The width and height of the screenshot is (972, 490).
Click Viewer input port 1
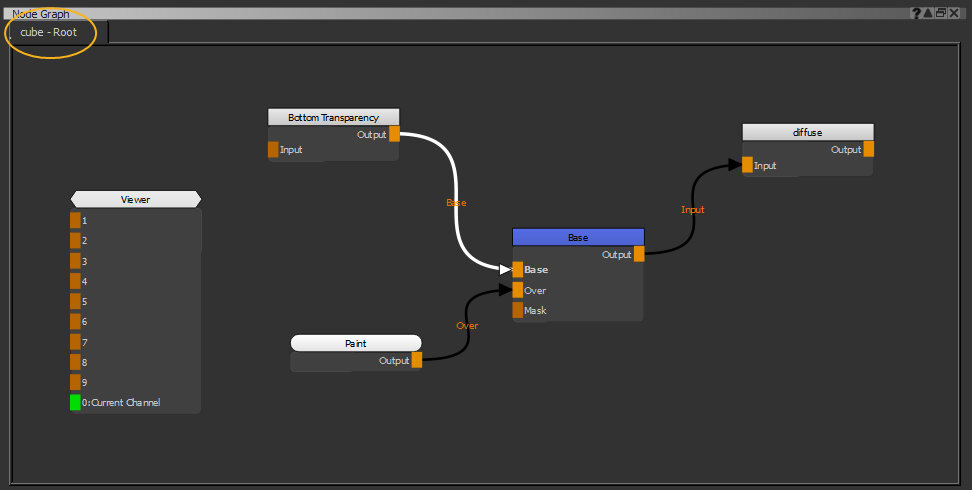click(x=75, y=220)
